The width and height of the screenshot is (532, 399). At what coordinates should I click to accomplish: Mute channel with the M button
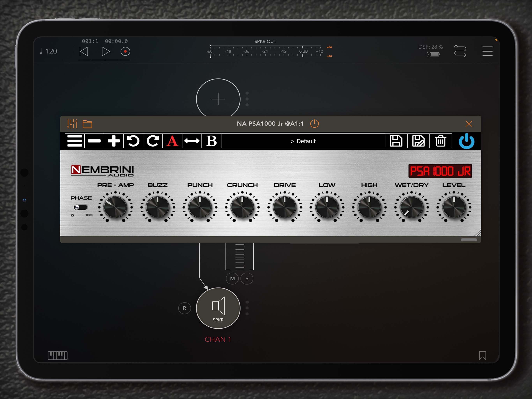pyautogui.click(x=232, y=278)
